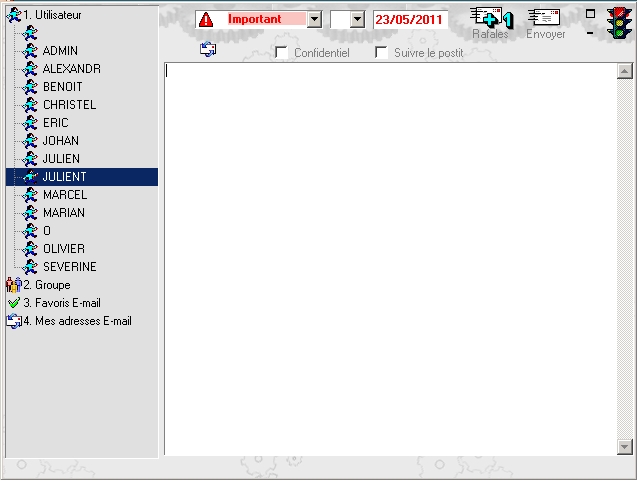The width and height of the screenshot is (637, 480).
Task: Select user SEVERINE in the list
Action: tap(69, 267)
